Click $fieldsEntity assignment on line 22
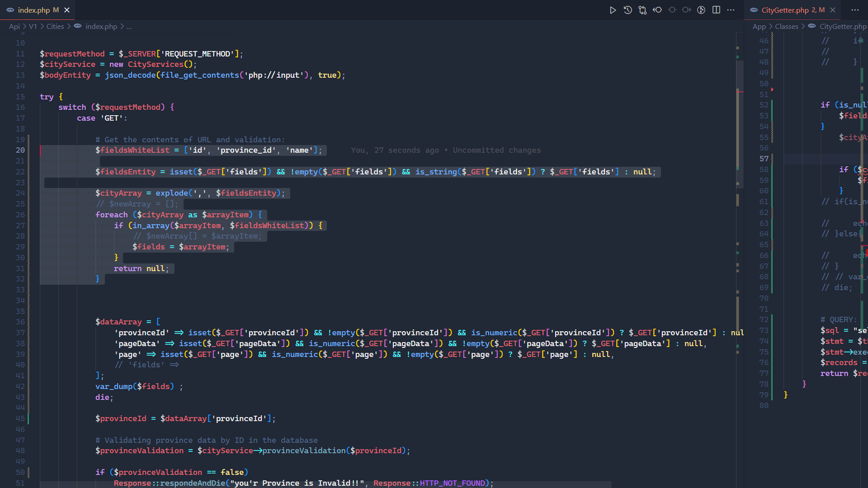 126,172
